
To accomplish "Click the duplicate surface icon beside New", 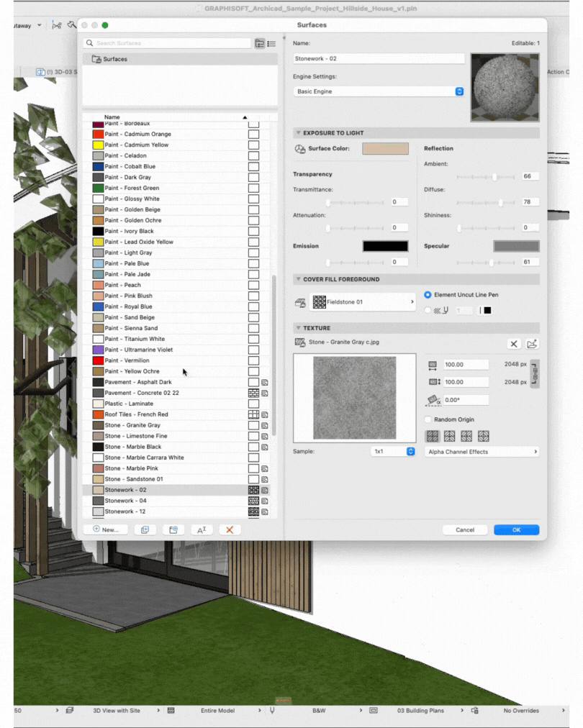I will pos(145,529).
